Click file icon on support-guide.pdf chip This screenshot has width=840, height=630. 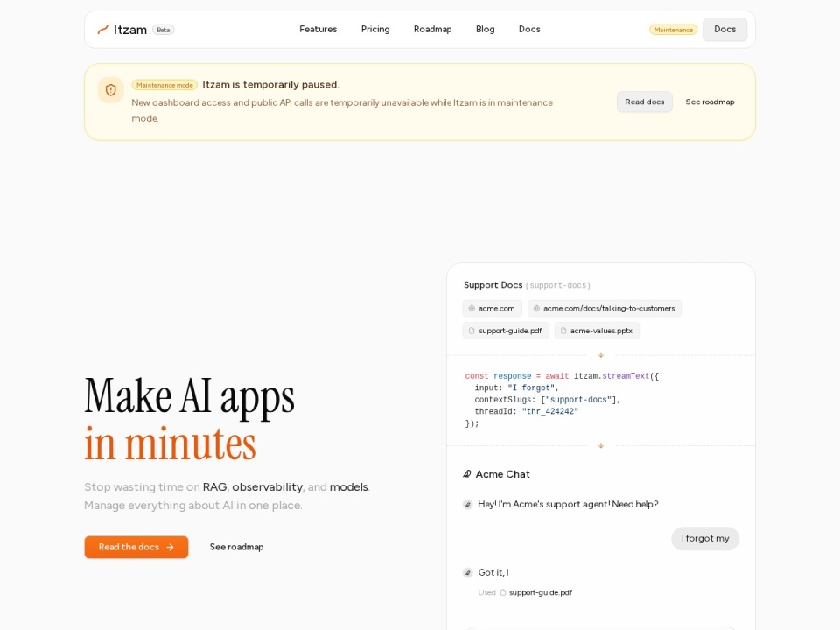472,331
